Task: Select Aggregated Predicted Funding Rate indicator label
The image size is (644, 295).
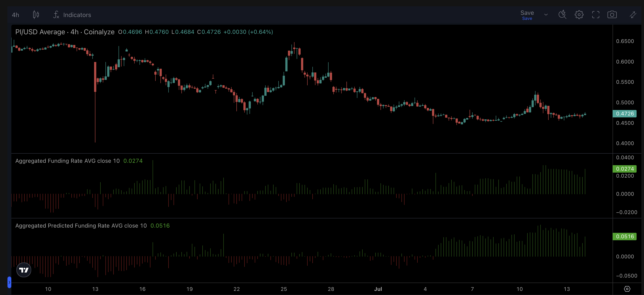Action: 81,226
